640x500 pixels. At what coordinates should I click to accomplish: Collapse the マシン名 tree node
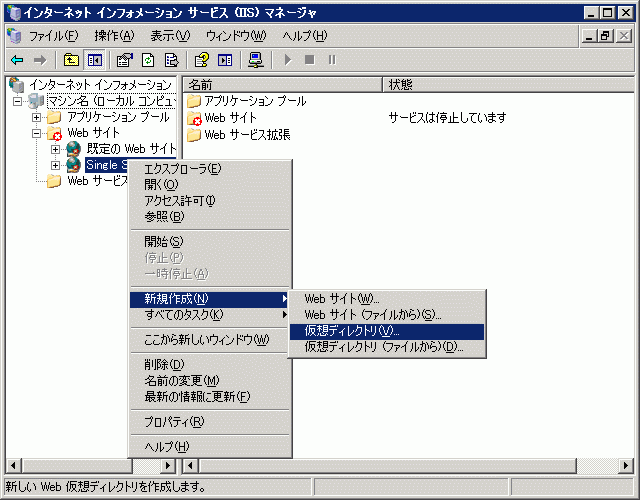(x=17, y=101)
